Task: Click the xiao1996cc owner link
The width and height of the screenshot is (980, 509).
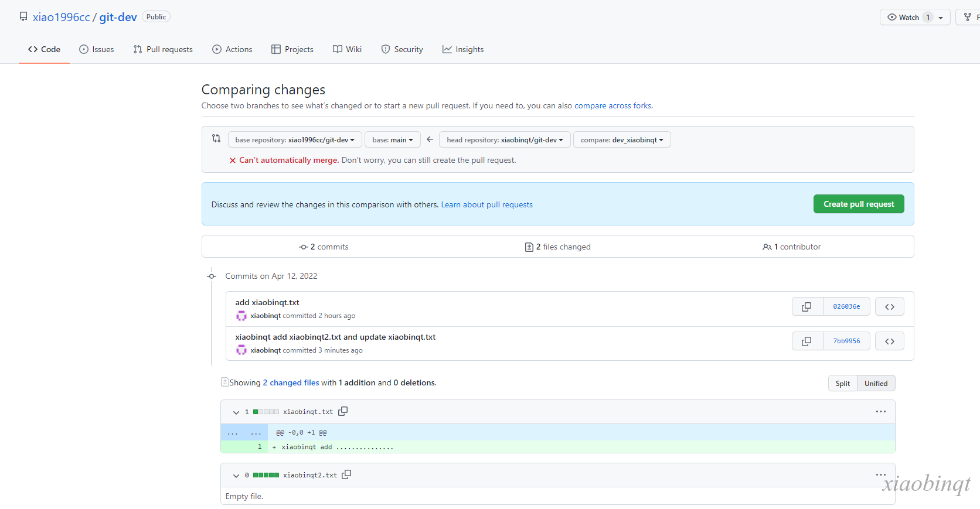Action: pos(62,17)
